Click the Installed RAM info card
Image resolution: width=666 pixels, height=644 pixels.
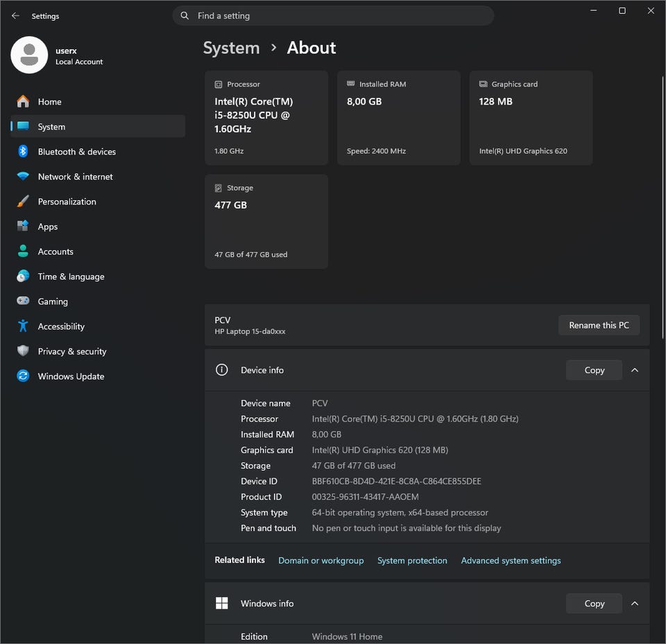coord(398,118)
